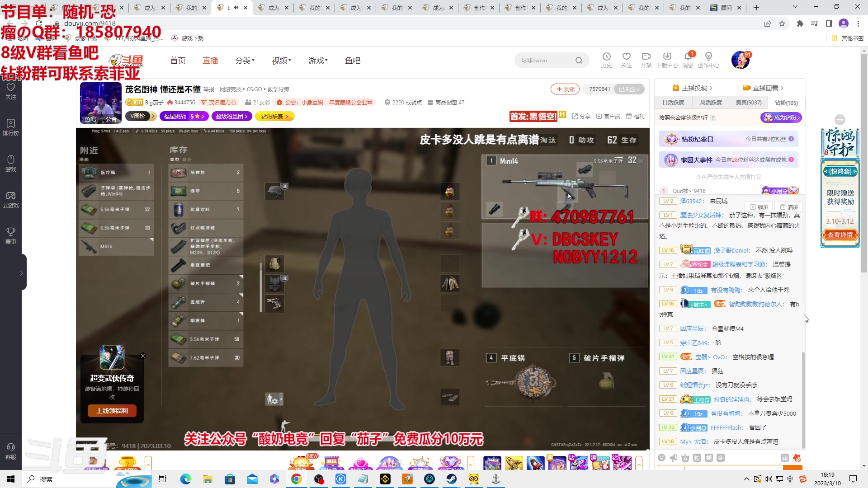This screenshot has height=488, width=868.
Task: Click the 清屏 clear chat button
Action: pyautogui.click(x=789, y=207)
